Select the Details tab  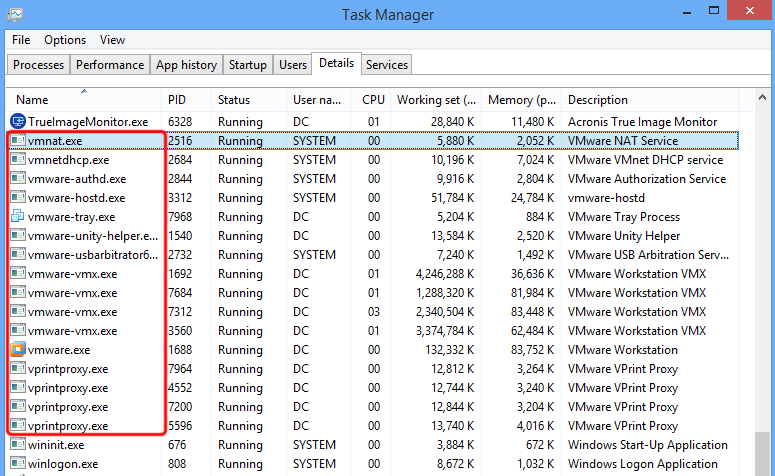coord(337,63)
